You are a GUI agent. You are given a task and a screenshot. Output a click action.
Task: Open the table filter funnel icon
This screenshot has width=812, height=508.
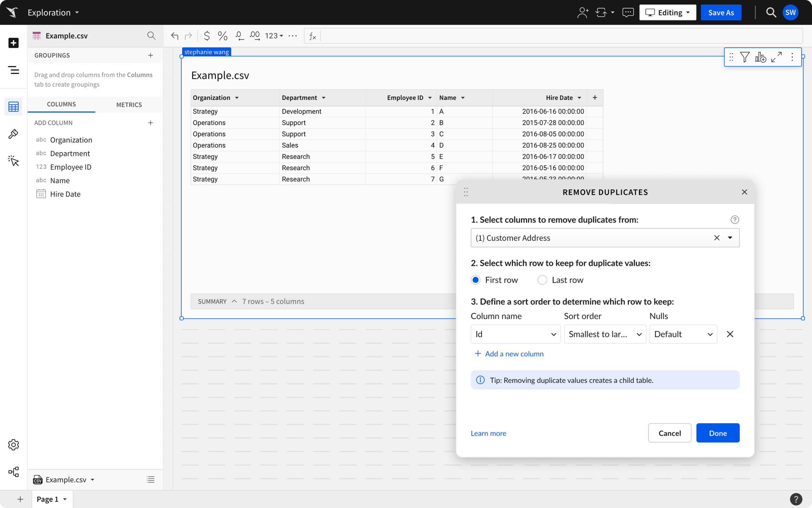point(745,57)
